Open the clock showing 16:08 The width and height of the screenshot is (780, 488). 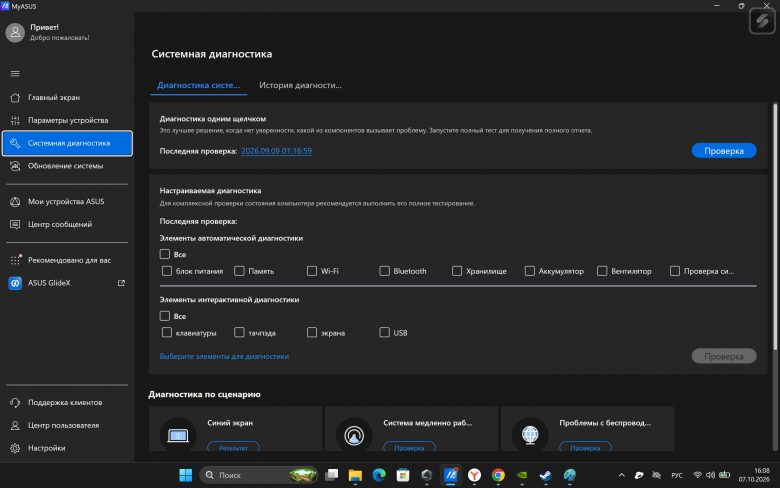coord(754,476)
